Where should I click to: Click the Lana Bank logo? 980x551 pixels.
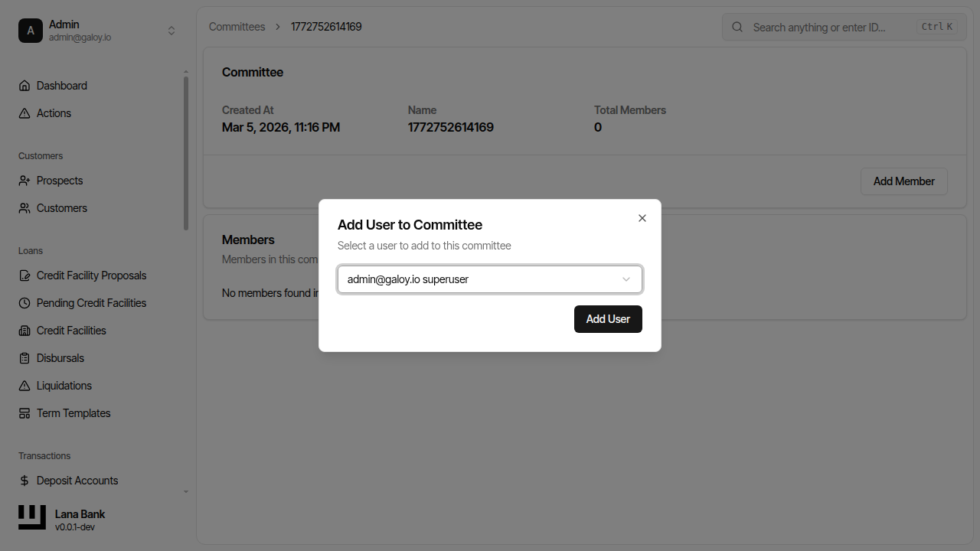point(31,517)
